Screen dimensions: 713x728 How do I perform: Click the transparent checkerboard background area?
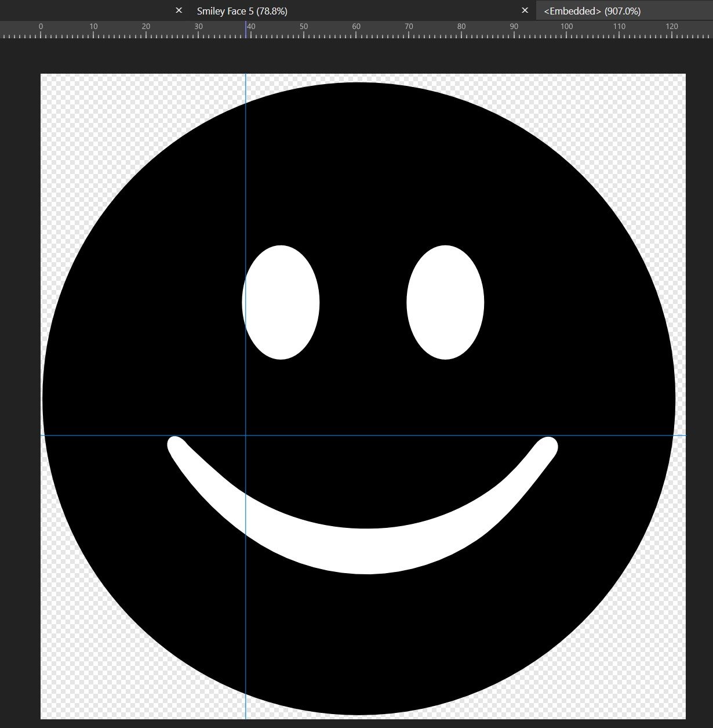[x=64, y=99]
